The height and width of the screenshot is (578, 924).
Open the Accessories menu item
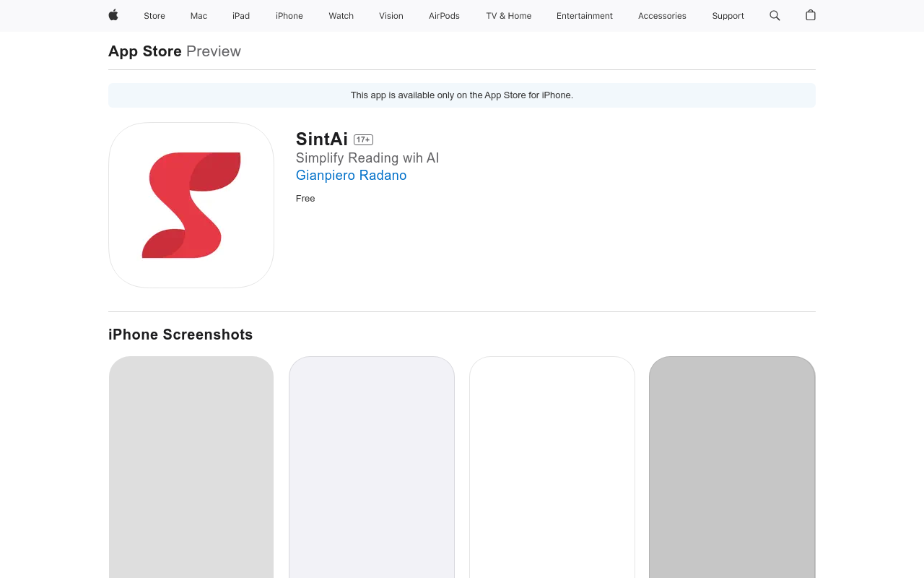click(x=662, y=16)
